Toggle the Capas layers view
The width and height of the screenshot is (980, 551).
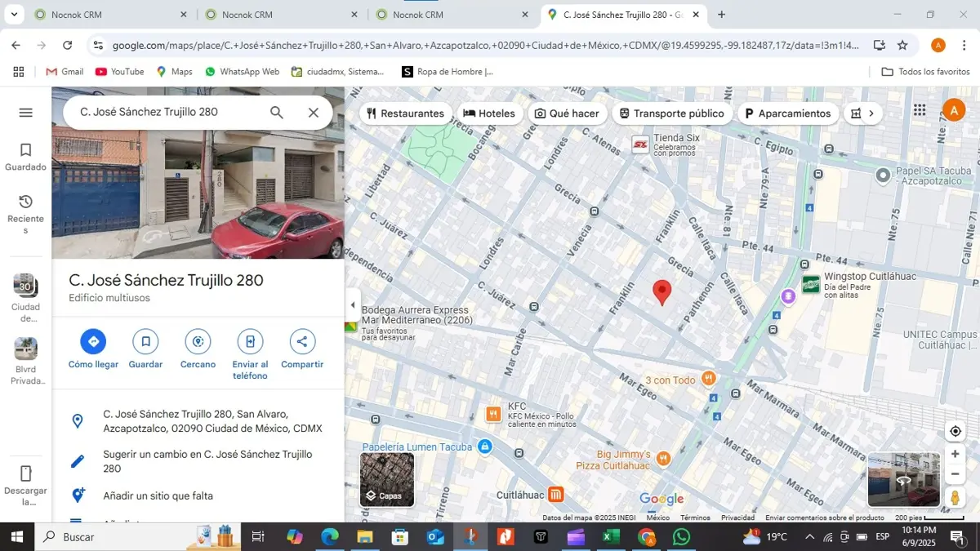(x=387, y=480)
